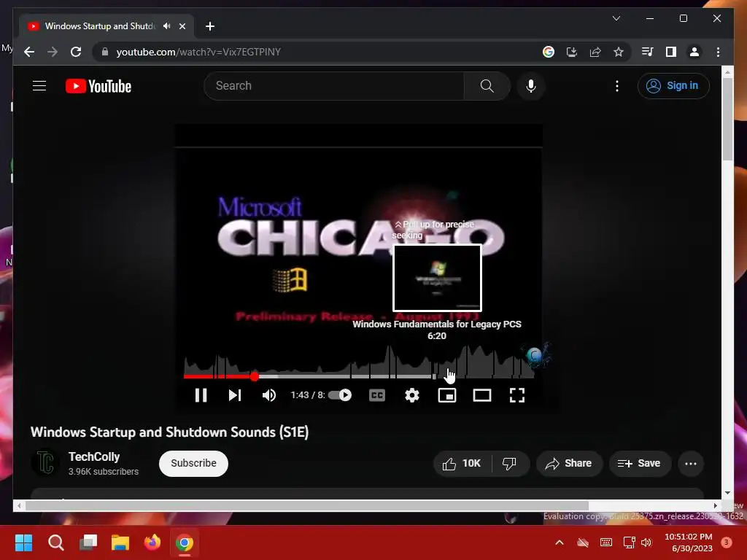Click the page horizontal scrollbar
Image resolution: width=747 pixels, height=560 pixels.
point(307,506)
